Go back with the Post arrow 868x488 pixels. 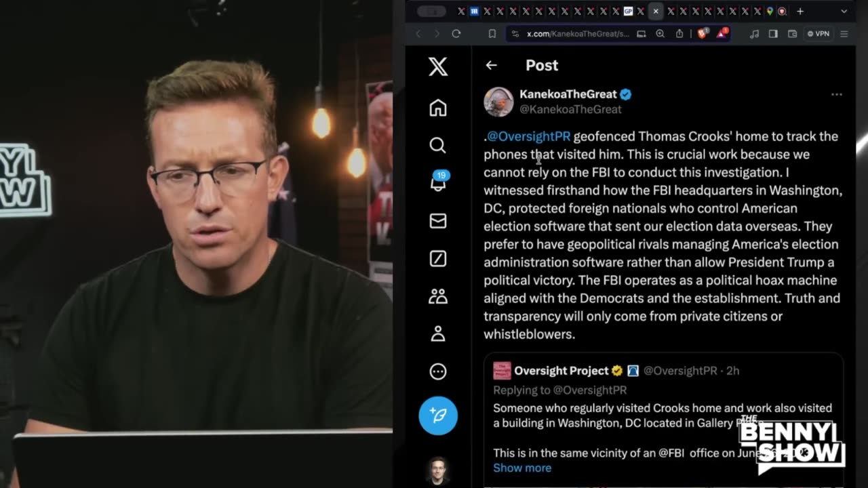(x=491, y=65)
